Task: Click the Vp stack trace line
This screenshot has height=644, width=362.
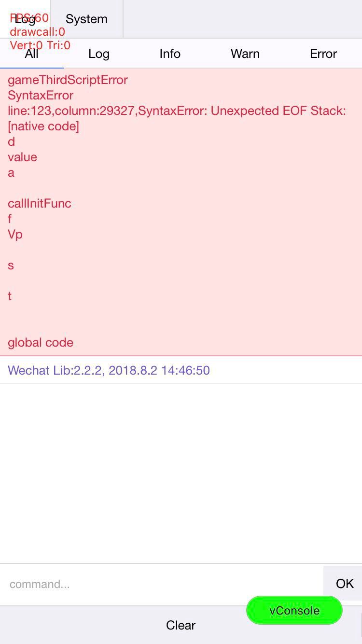Action: tap(15, 234)
